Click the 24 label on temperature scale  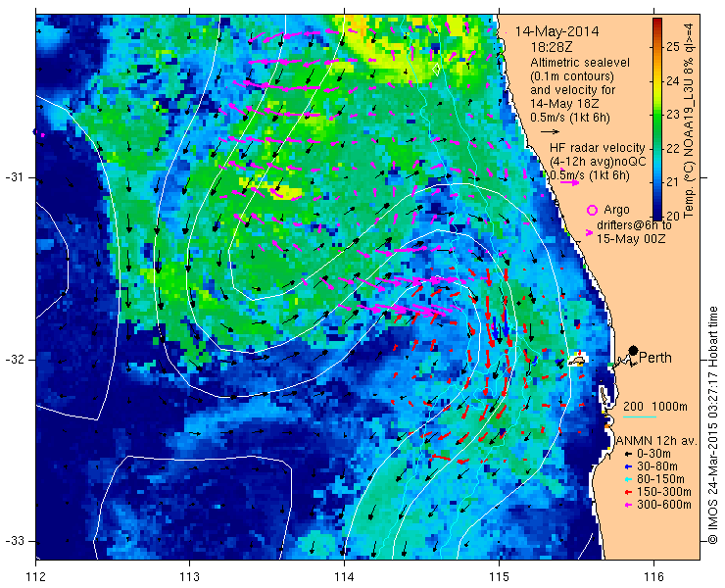[x=673, y=81]
